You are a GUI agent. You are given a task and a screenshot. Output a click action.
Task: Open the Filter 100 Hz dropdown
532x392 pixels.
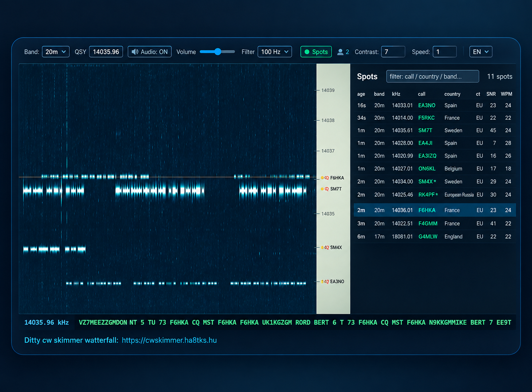275,52
